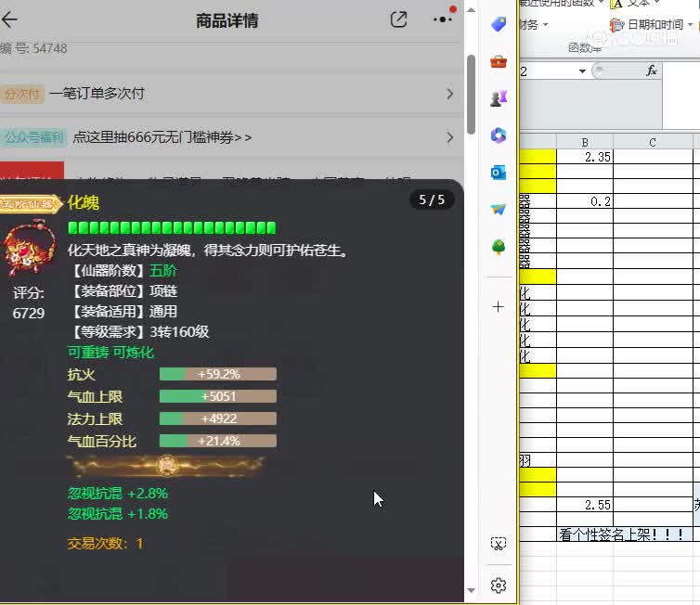700x605 pixels.
Task: Click the 交易次数: 1 text
Action: pyautogui.click(x=105, y=544)
